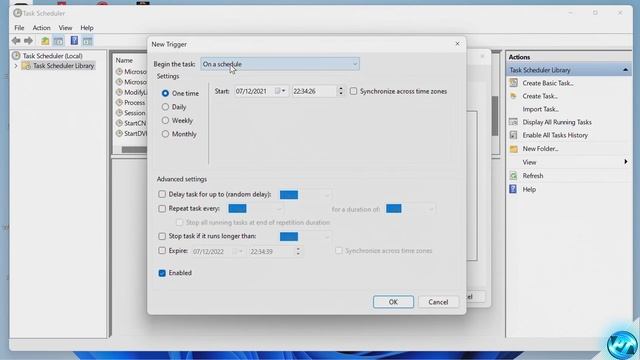Click the Task Scheduler title bar icon

click(17, 13)
